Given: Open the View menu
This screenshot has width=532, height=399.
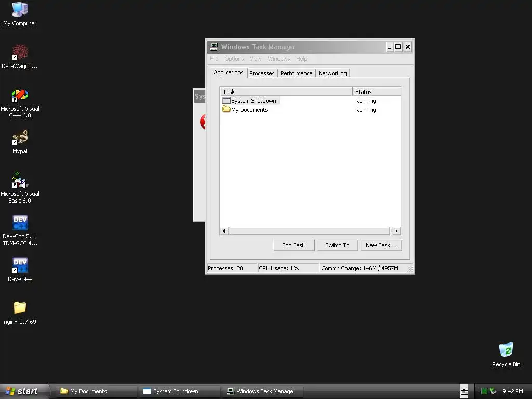Looking at the screenshot, I should 256,59.
